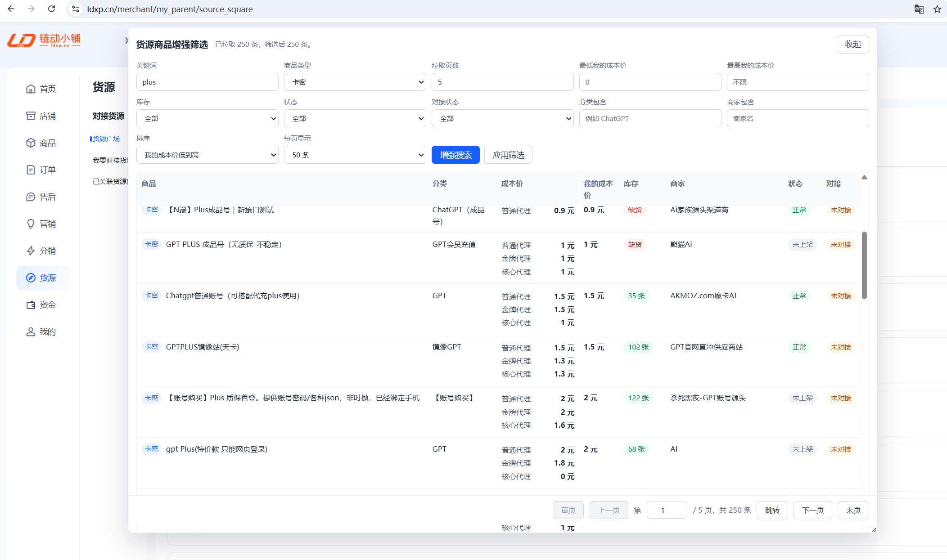Screen dimensions: 947x560
Task: Click the 末页 pagination button
Action: point(853,510)
